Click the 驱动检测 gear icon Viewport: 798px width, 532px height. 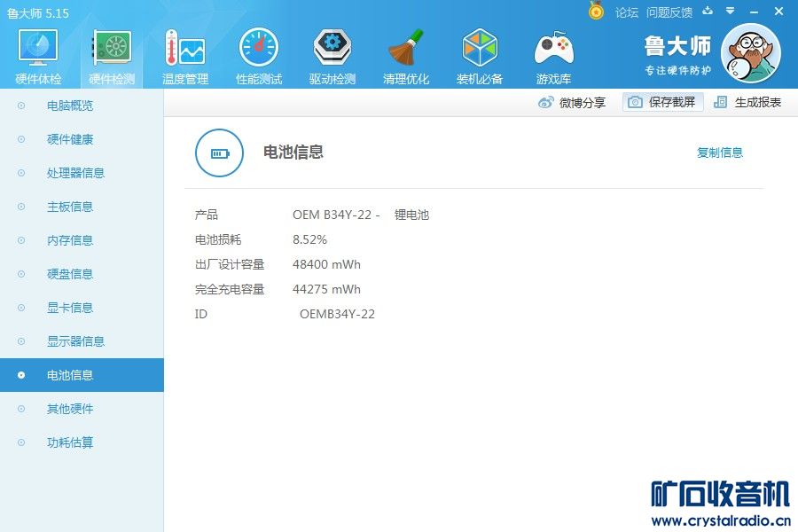(332, 51)
